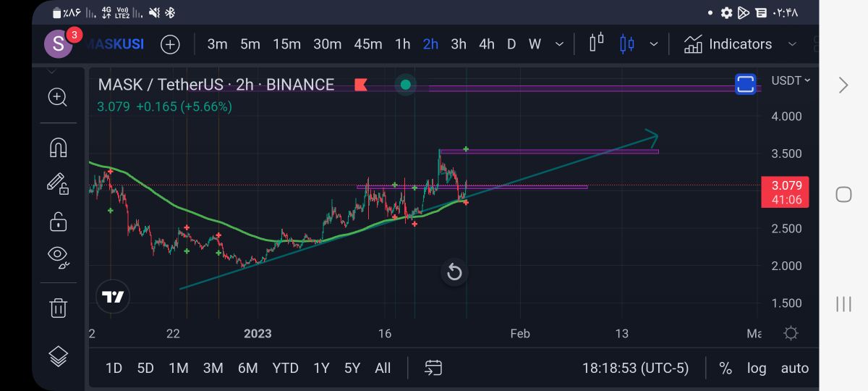Reset the chart view with the circular arrow
Image resolution: width=868 pixels, height=391 pixels.
(x=454, y=272)
